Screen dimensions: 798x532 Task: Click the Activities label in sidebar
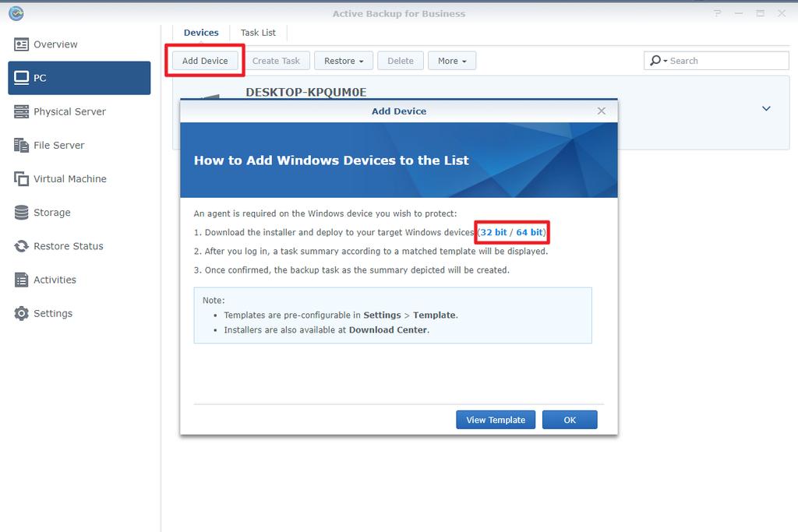pyautogui.click(x=55, y=280)
